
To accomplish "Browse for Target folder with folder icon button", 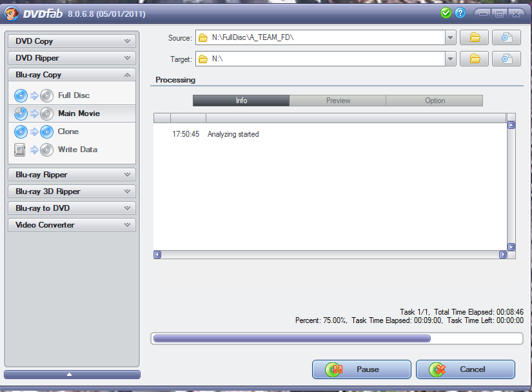I will (474, 59).
